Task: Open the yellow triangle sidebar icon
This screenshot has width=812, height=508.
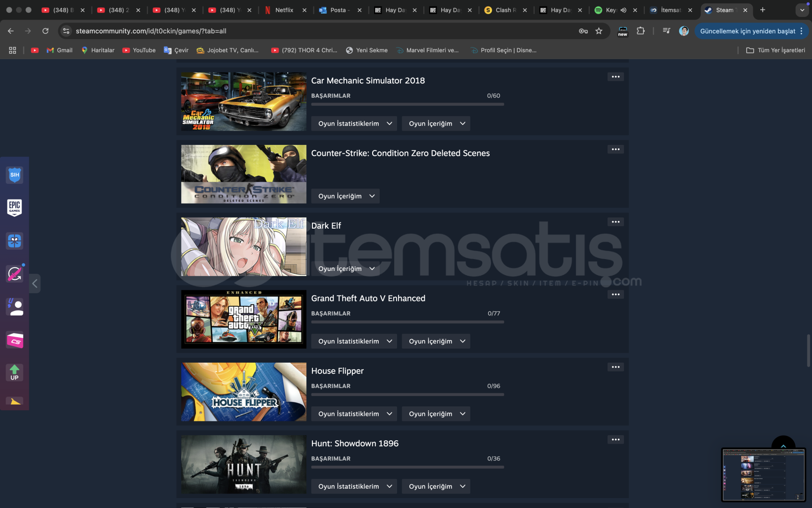Action: [x=15, y=401]
